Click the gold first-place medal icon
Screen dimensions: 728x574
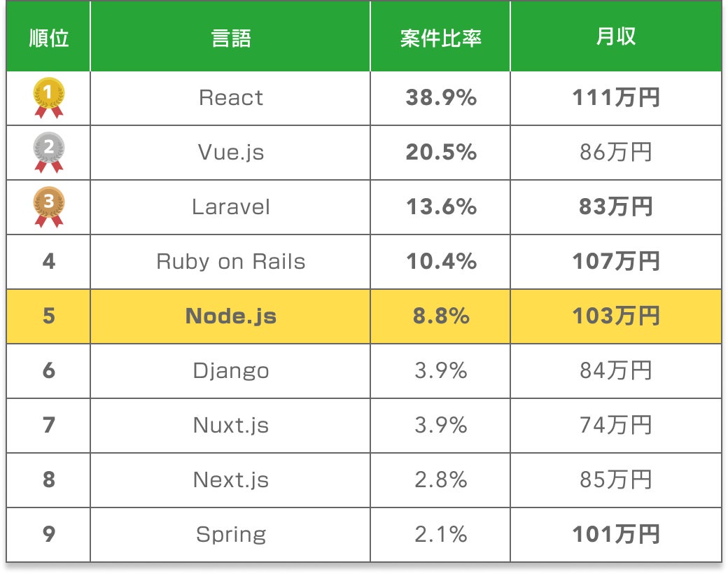pos(49,97)
